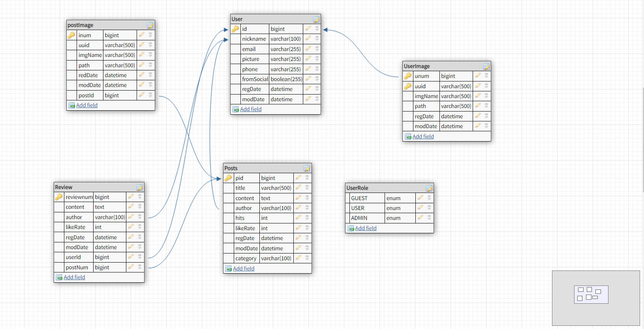Screen dimensions: 644x329
Task: Select the redDate field in postImage
Action: 88,75
